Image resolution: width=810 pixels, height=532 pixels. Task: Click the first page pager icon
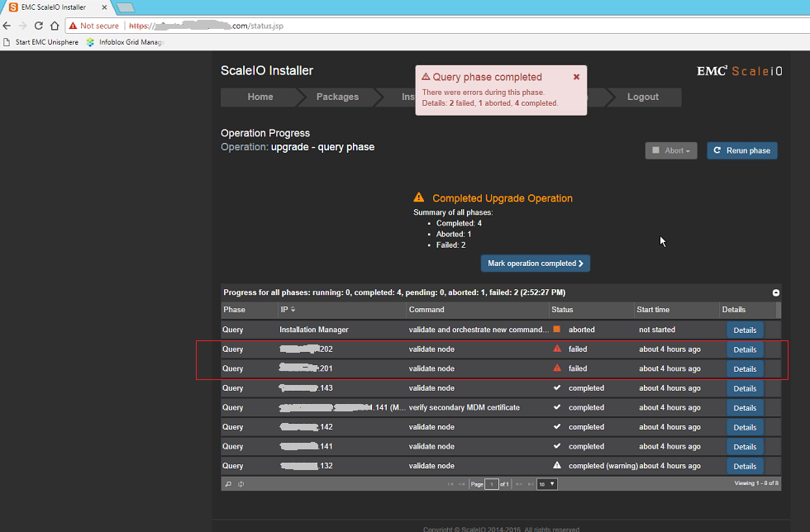click(450, 484)
